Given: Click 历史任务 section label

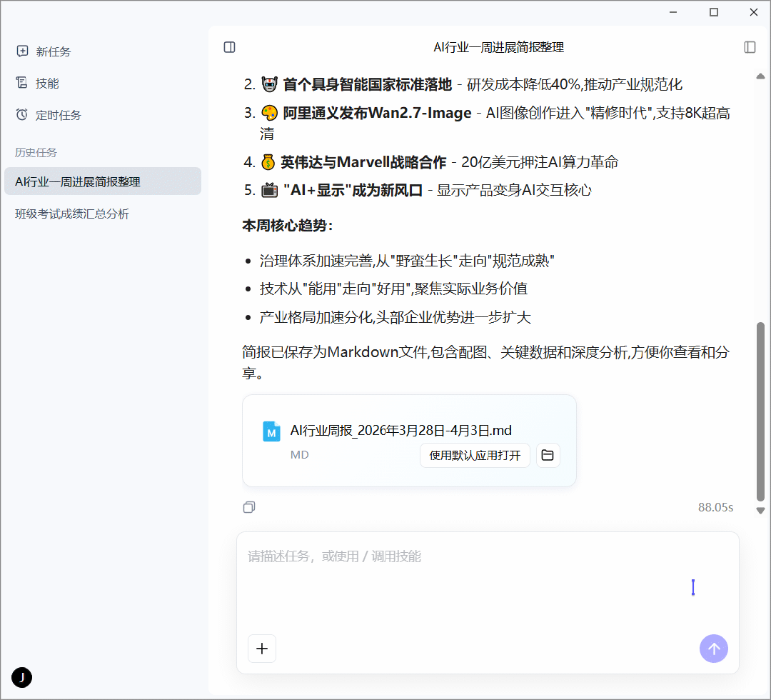Looking at the screenshot, I should [x=36, y=152].
